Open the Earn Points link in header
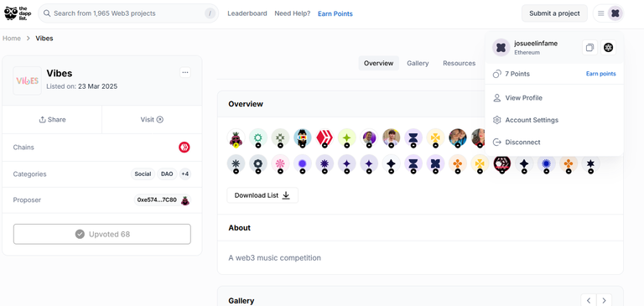 pyautogui.click(x=335, y=13)
